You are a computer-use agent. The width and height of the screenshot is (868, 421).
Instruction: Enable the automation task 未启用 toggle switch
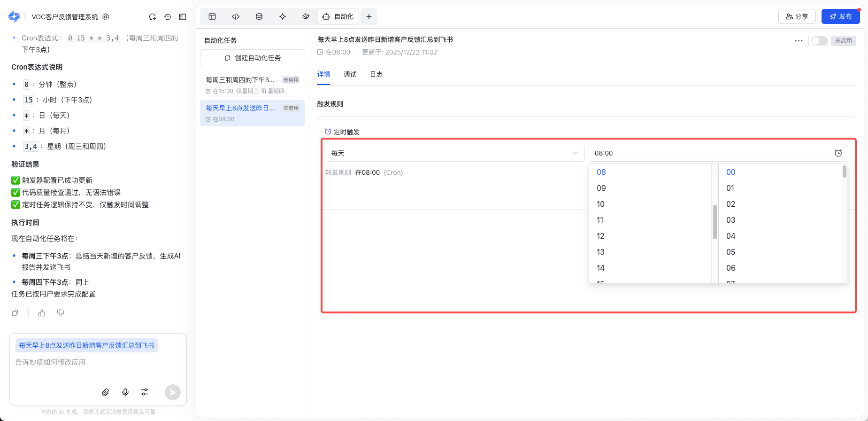819,41
